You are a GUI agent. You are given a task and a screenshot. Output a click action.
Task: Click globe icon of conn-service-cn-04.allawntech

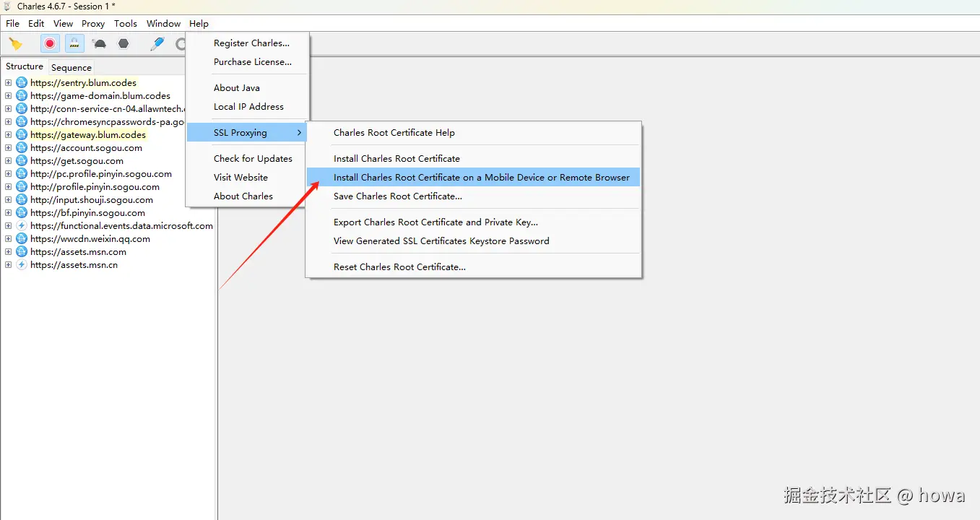22,109
